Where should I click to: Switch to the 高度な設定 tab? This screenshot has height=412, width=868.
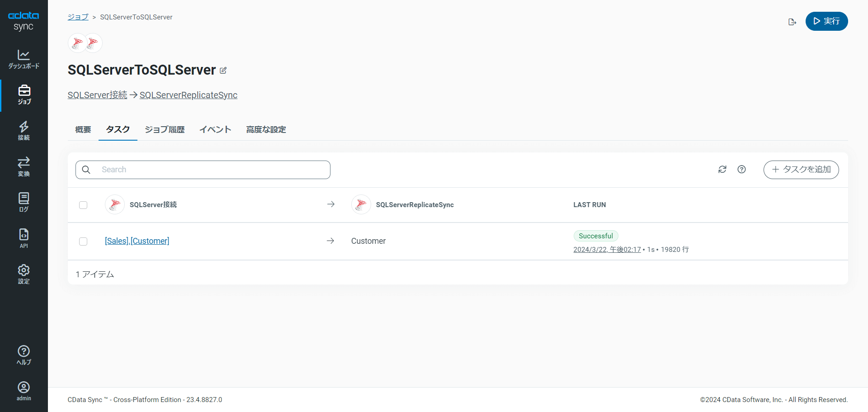266,130
